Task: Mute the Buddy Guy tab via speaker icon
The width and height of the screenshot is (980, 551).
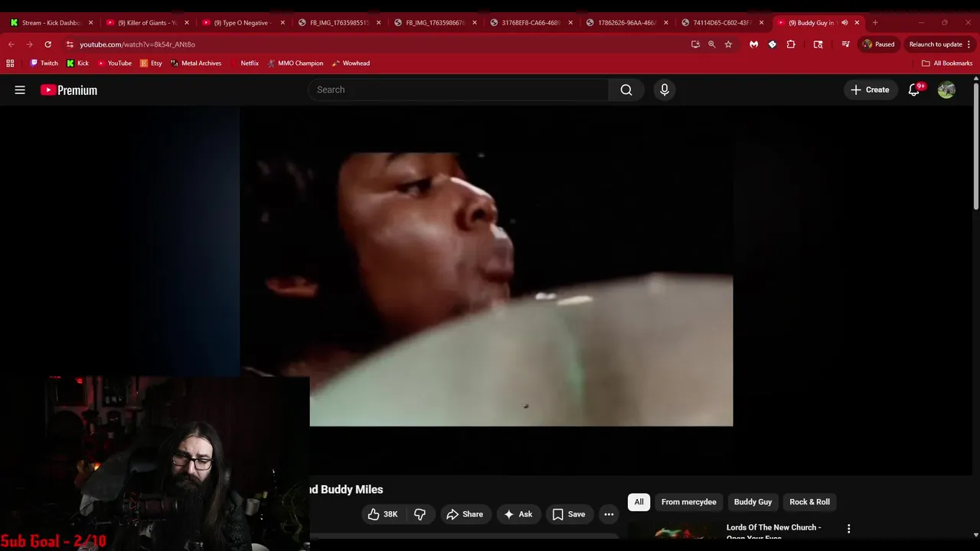Action: 844,23
